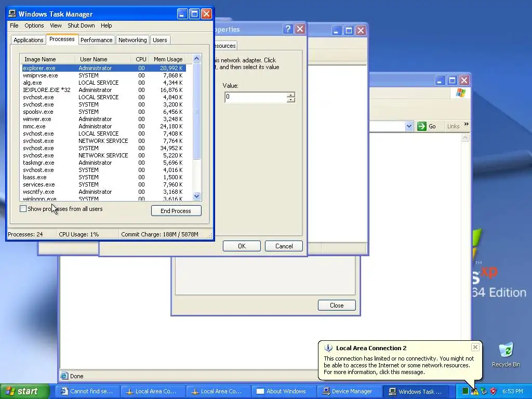
Task: Click the green CPU usage tray icon
Action: [465, 391]
